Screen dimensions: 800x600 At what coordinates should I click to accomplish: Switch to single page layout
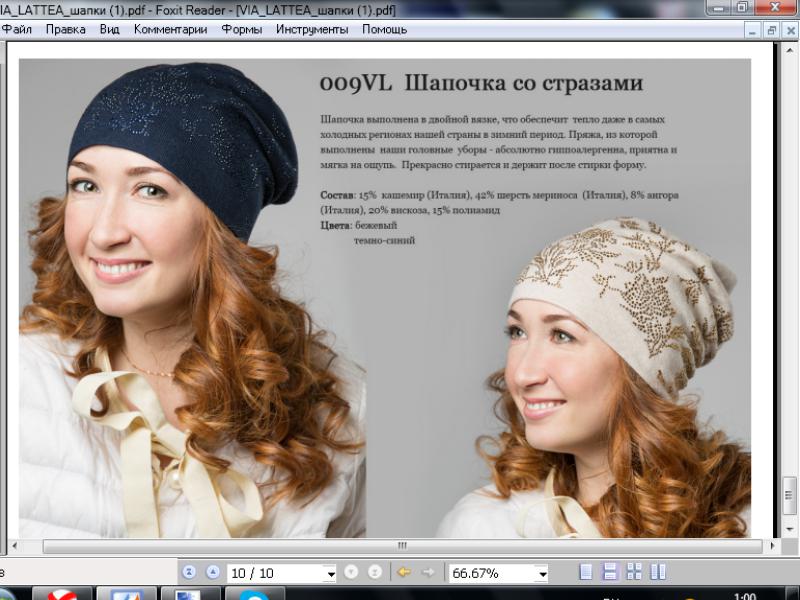pyautogui.click(x=586, y=572)
